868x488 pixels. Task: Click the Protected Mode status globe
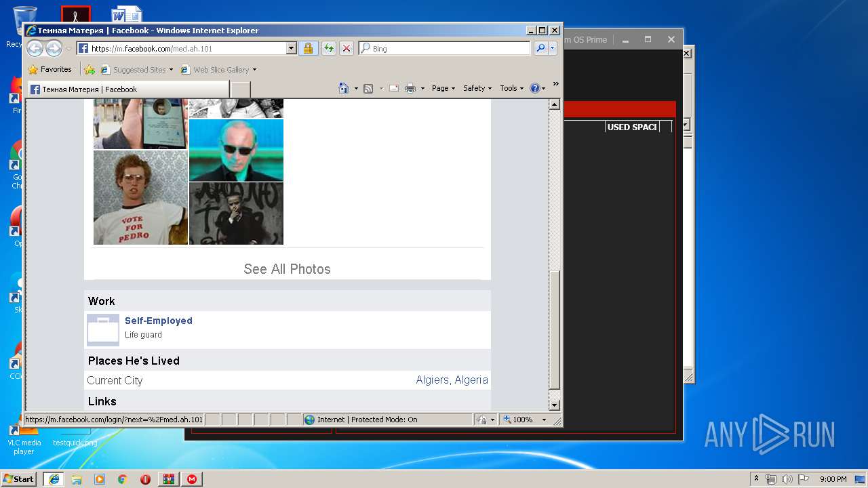point(309,420)
